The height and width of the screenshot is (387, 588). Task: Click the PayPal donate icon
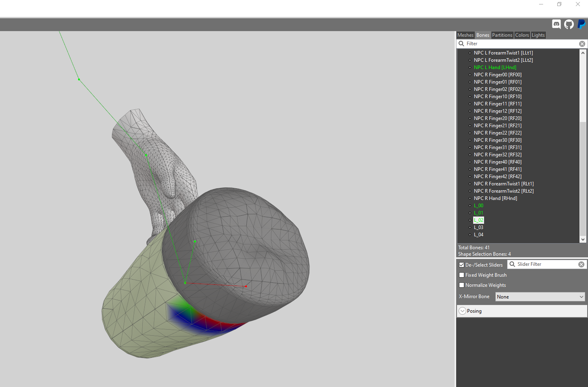(582, 24)
